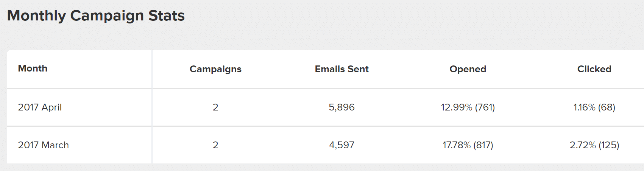Viewport: 644px width, 171px height.
Task: Open the 2017 March month entry
Action: [x=44, y=145]
